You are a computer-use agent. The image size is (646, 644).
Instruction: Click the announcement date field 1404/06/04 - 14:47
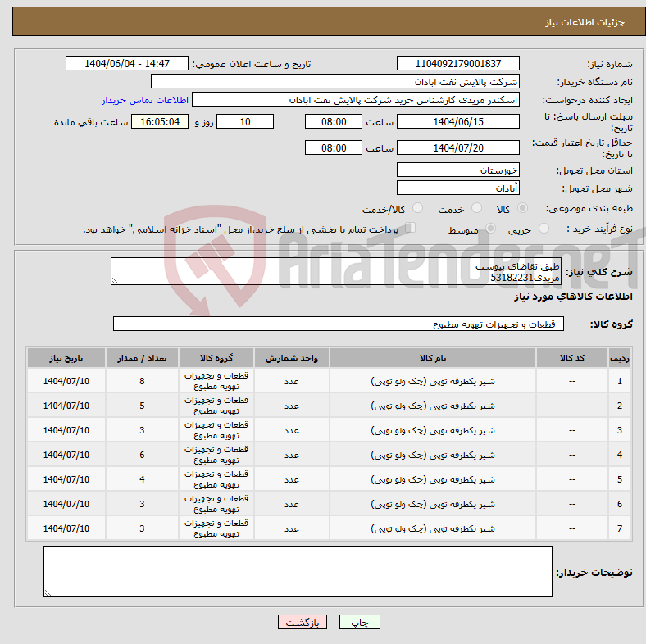point(127,64)
